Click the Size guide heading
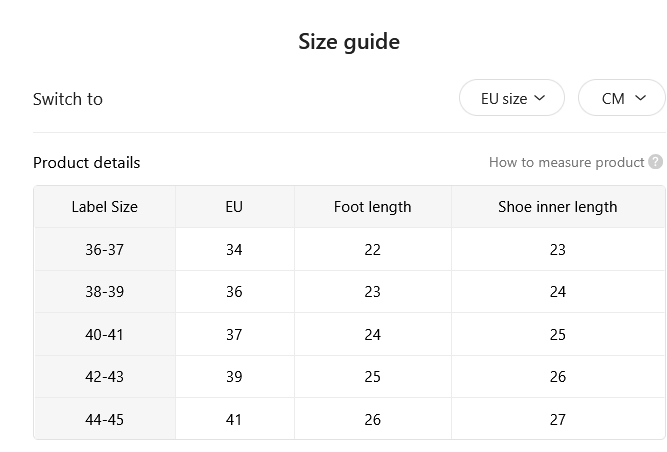Image resolution: width=667 pixels, height=452 pixels. (x=349, y=42)
